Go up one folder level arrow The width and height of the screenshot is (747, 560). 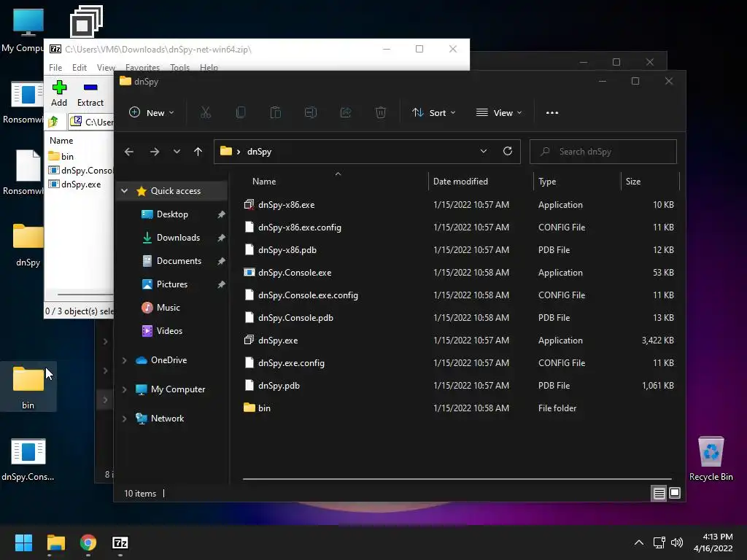coord(198,152)
